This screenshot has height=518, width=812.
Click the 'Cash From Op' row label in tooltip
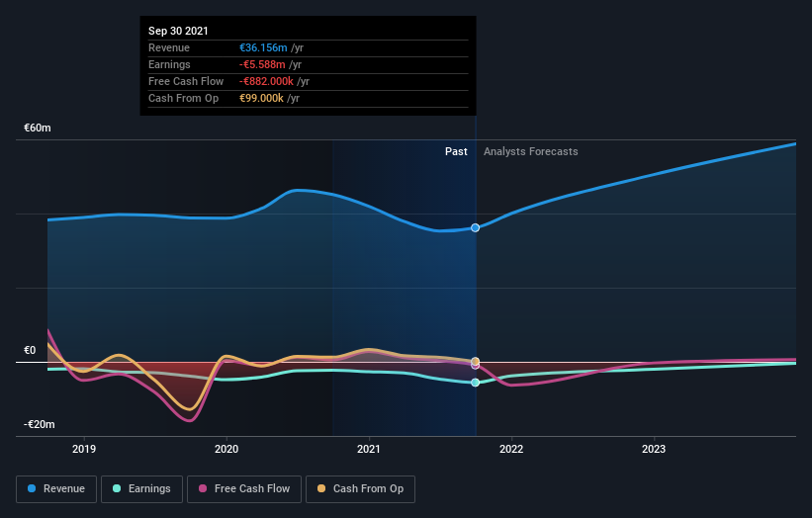coord(183,98)
